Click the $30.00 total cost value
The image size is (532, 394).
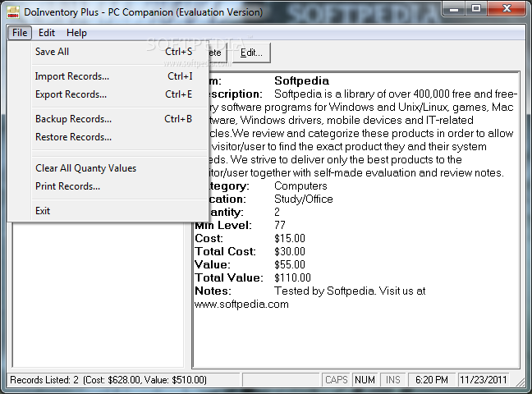(x=290, y=251)
